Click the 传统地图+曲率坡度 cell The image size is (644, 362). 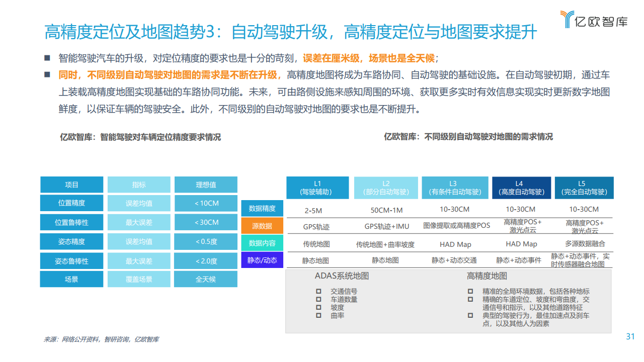point(385,244)
